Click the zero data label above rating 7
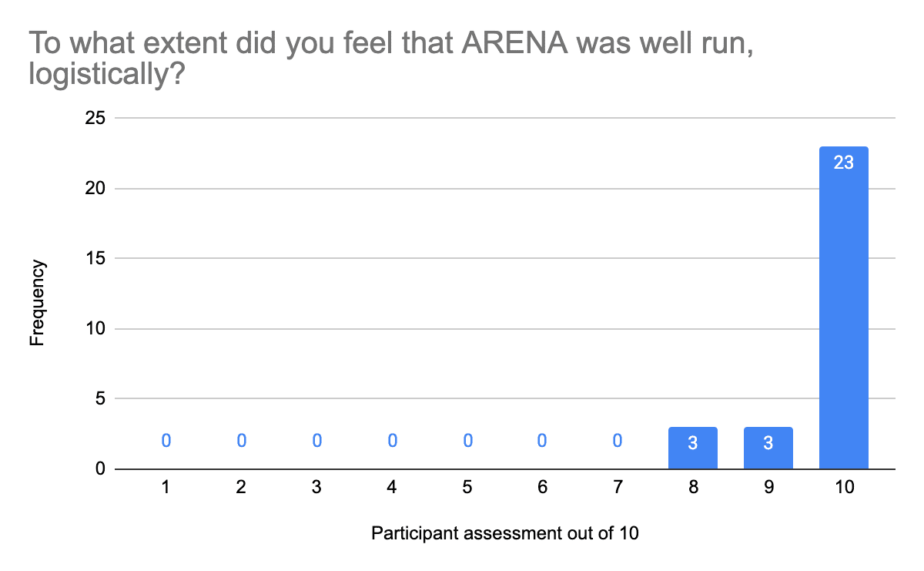924x571 pixels. click(618, 441)
